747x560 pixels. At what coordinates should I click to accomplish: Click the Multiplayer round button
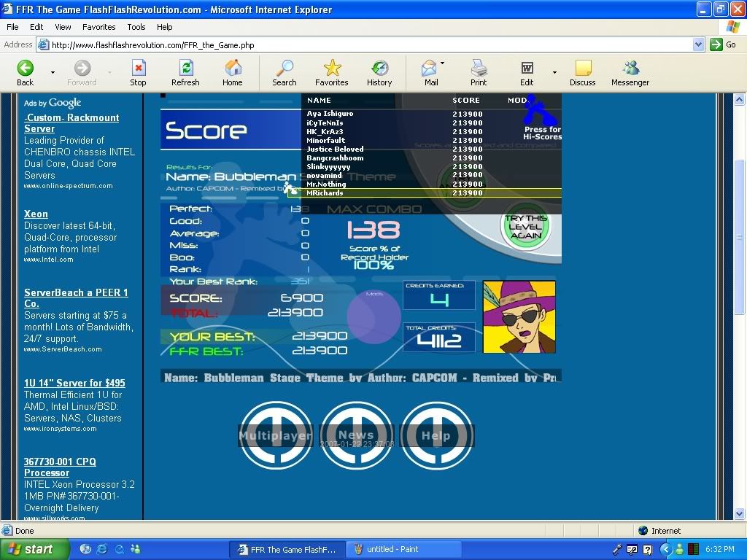click(x=276, y=435)
